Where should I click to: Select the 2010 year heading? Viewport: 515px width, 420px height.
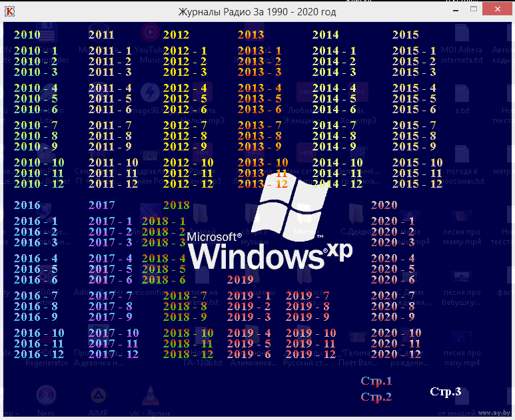pos(27,35)
